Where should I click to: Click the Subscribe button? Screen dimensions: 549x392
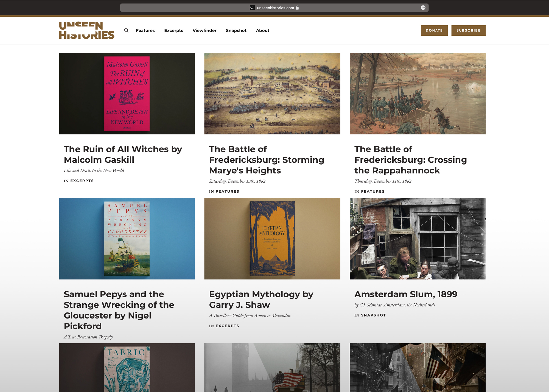click(468, 30)
